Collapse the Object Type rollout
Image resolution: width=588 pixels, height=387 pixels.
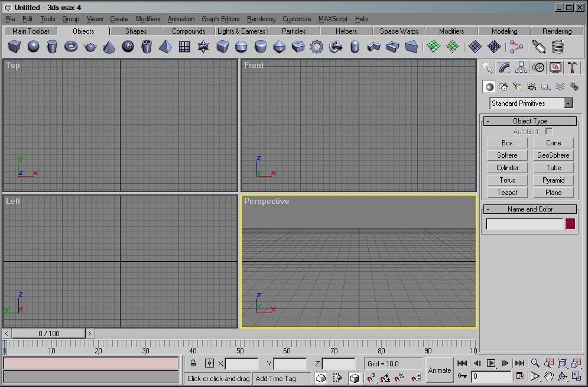530,121
